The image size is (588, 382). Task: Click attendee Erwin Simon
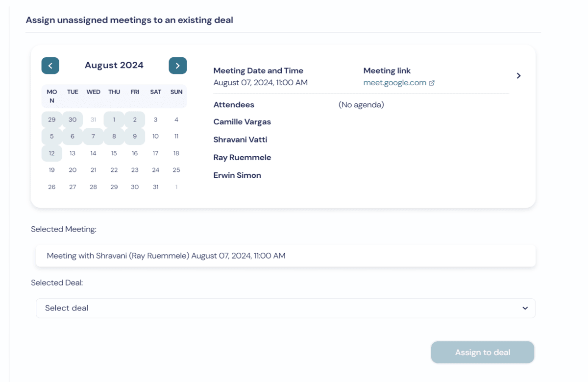[237, 175]
